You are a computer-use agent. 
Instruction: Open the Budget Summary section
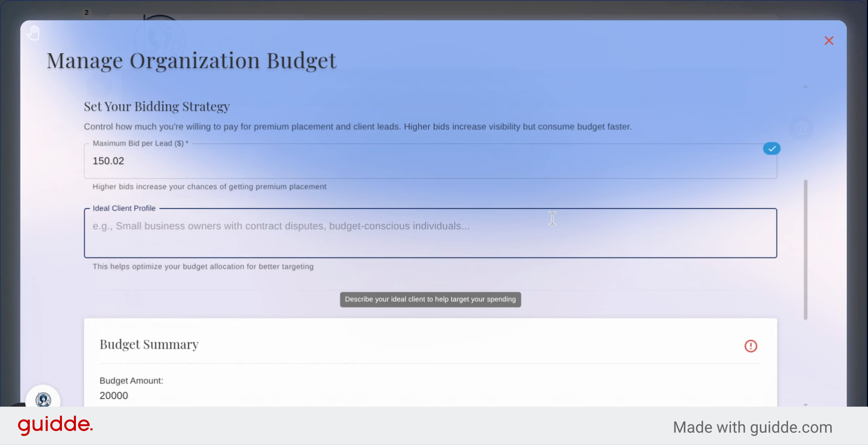click(x=149, y=344)
